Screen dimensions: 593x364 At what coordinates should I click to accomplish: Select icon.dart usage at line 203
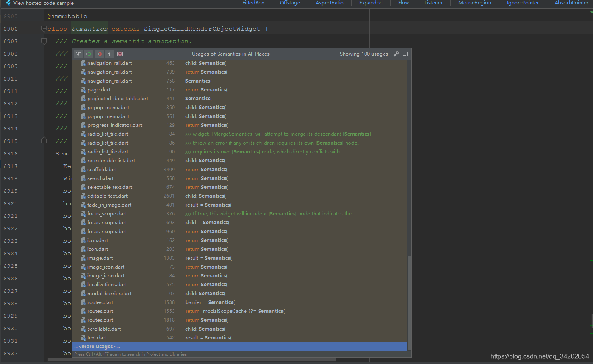pyautogui.click(x=240, y=249)
